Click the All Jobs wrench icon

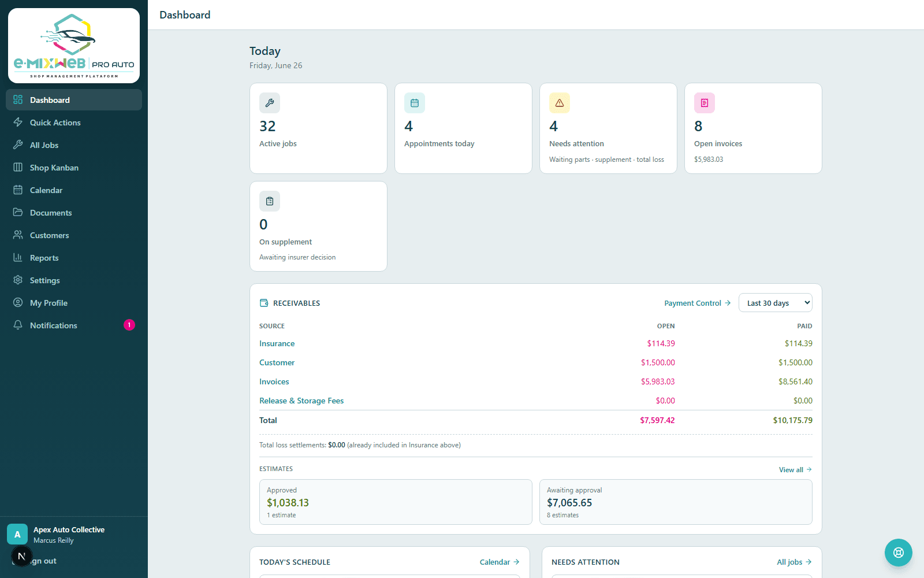[x=18, y=144]
